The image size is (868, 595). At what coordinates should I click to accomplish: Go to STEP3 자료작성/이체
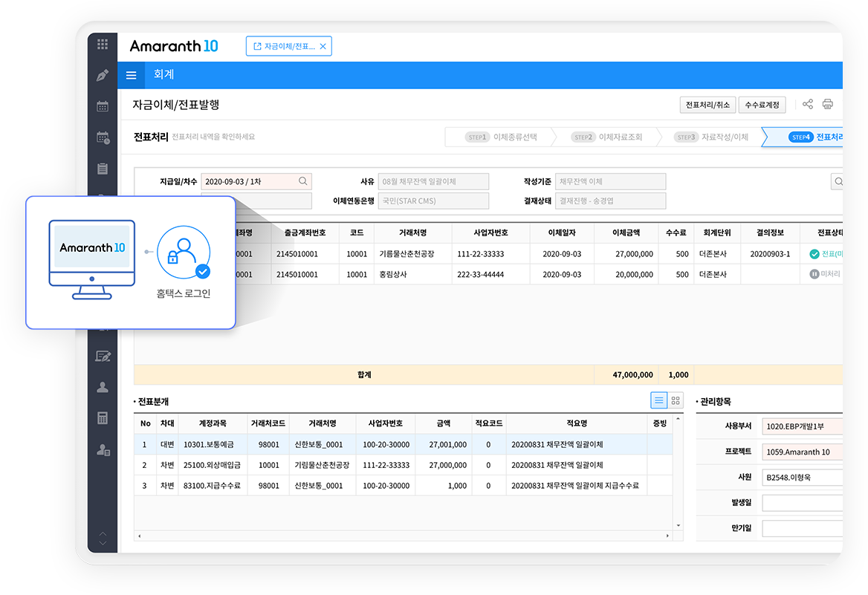click(x=711, y=137)
